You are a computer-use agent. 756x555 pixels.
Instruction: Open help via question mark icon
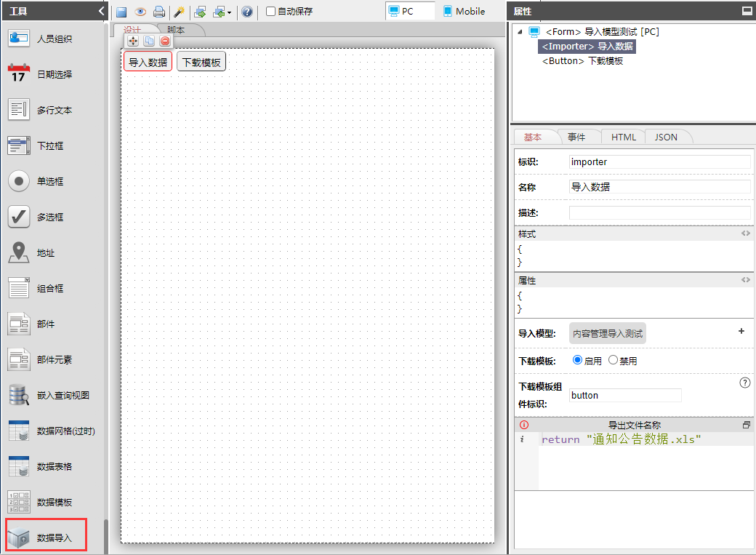[247, 12]
